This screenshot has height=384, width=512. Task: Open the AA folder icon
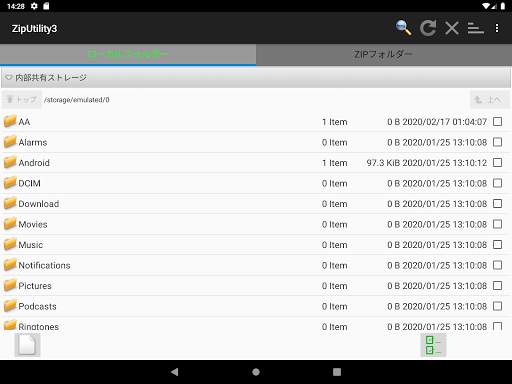pyautogui.click(x=10, y=121)
